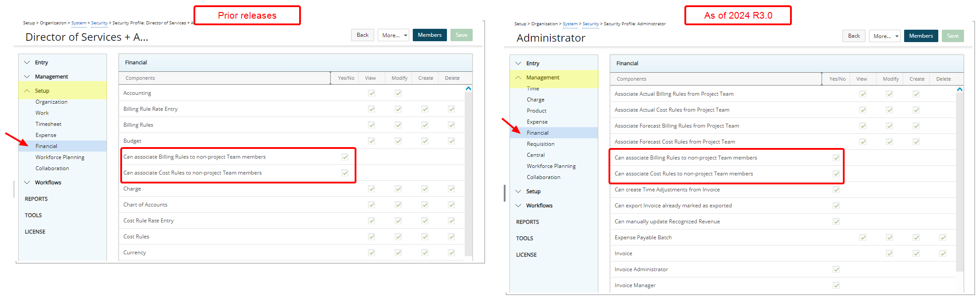Image resolution: width=980 pixels, height=300 pixels.
Task: Toggle Can create Time Adjustments from Invoice checkbox
Action: tap(836, 190)
